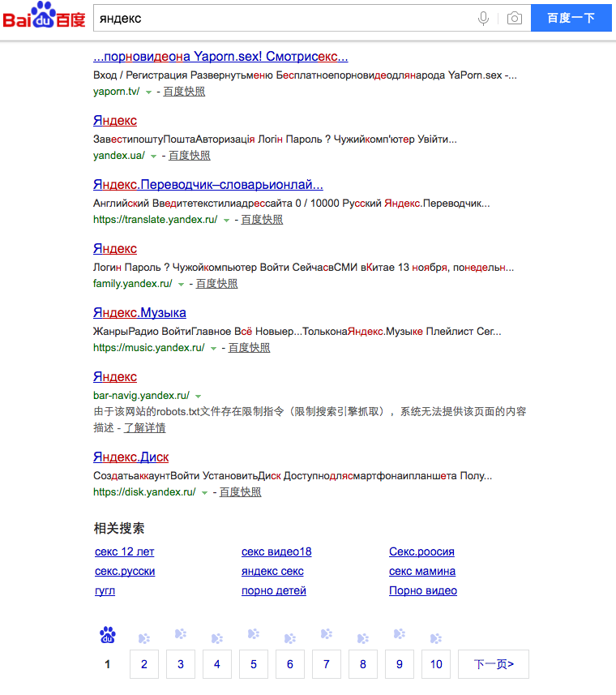Open 百度快照 snapshot for disk.yandex.ru
The height and width of the screenshot is (695, 616).
pos(241,492)
